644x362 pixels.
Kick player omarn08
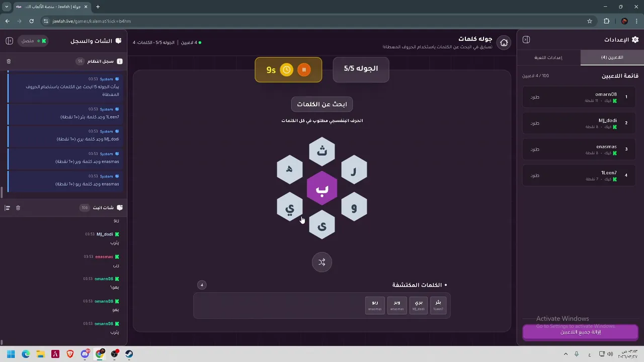[x=535, y=97]
